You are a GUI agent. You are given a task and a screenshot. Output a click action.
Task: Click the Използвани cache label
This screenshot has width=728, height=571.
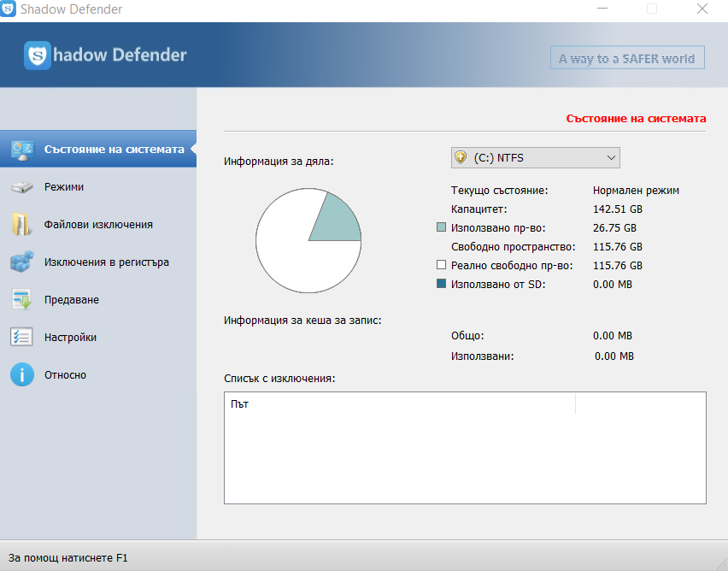pyautogui.click(x=483, y=356)
